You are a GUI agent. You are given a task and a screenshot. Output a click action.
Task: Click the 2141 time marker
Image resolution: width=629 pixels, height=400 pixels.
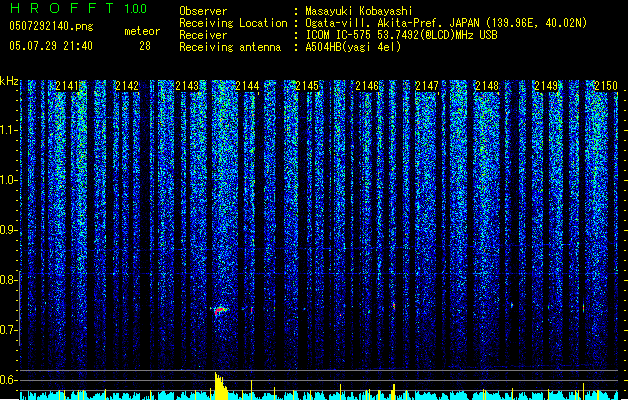point(67,86)
